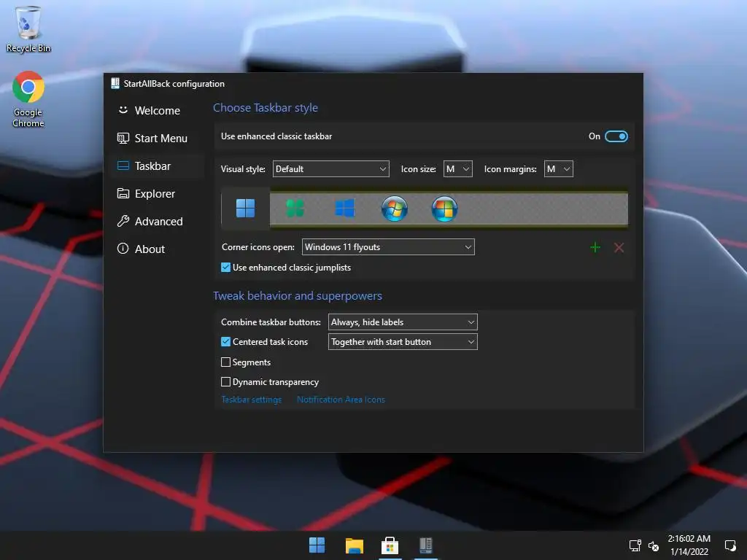
Task: Turn off enhanced classic taskbar switch
Action: [616, 136]
